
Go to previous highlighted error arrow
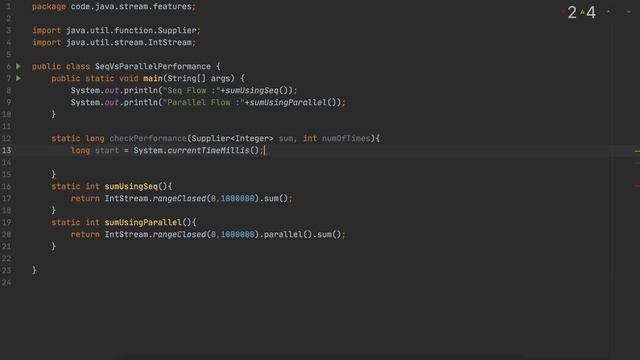[x=608, y=12]
